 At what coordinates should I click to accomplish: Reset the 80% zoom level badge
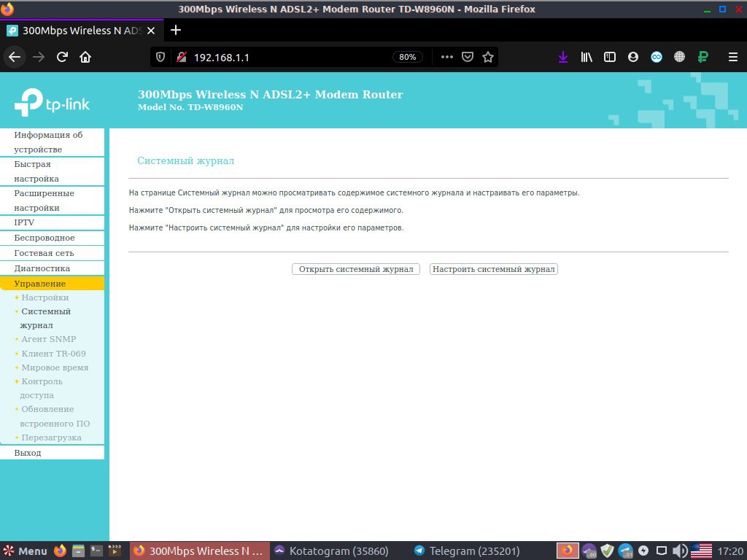point(407,57)
